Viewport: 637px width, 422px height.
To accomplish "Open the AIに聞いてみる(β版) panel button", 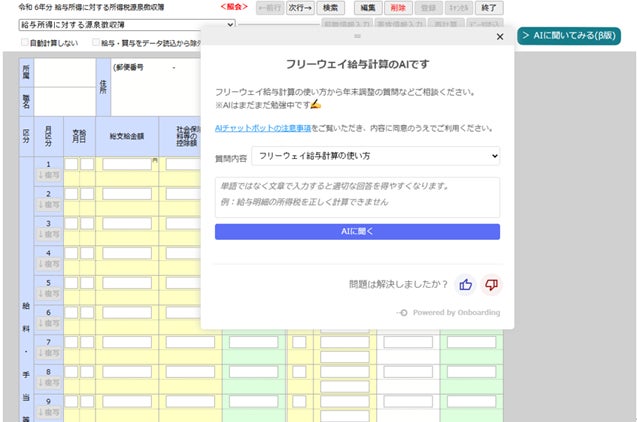I will 573,36.
